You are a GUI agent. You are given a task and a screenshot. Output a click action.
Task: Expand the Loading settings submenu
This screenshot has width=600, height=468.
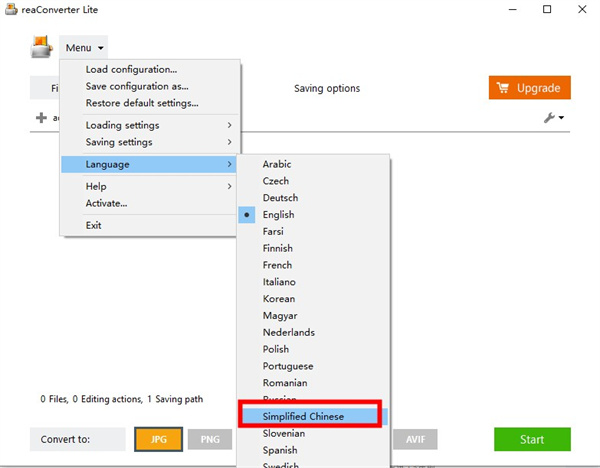coord(150,125)
